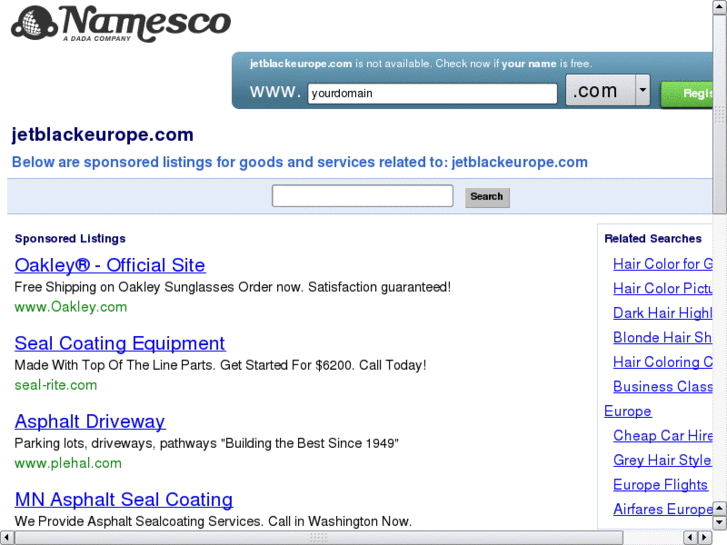Image resolution: width=727 pixels, height=545 pixels.
Task: Click the page scrollbar down arrow
Action: (x=720, y=523)
